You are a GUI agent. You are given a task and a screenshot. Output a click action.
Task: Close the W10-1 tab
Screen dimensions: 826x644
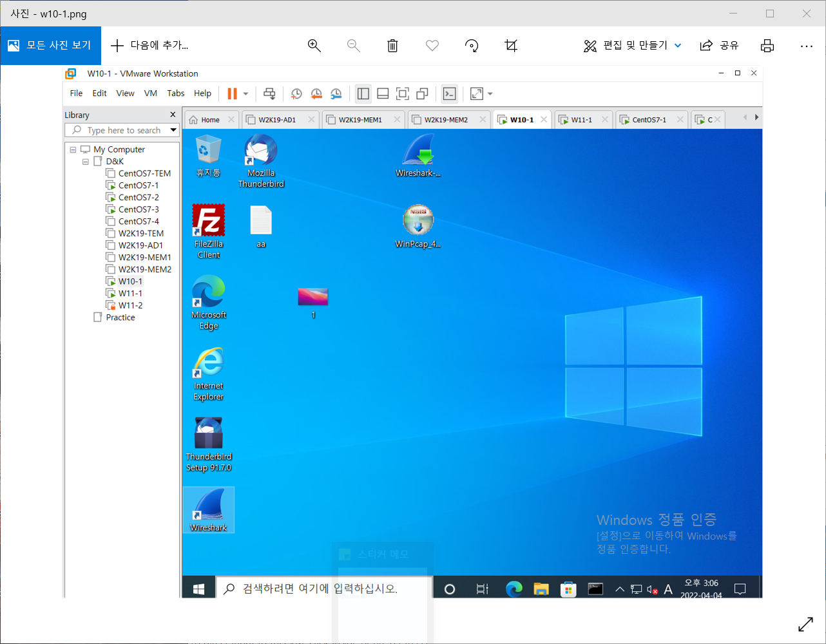coord(544,120)
